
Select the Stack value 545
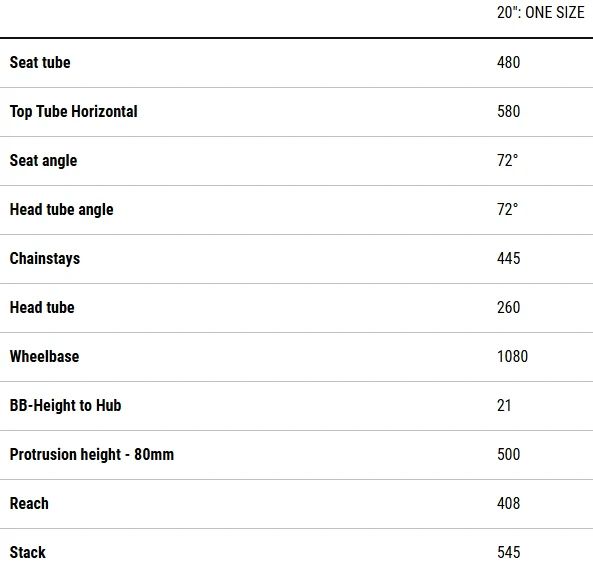pyautogui.click(x=508, y=552)
